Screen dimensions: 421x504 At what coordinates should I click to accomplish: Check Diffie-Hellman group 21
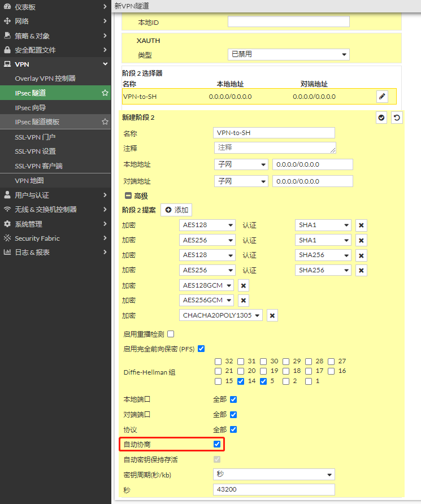point(218,371)
